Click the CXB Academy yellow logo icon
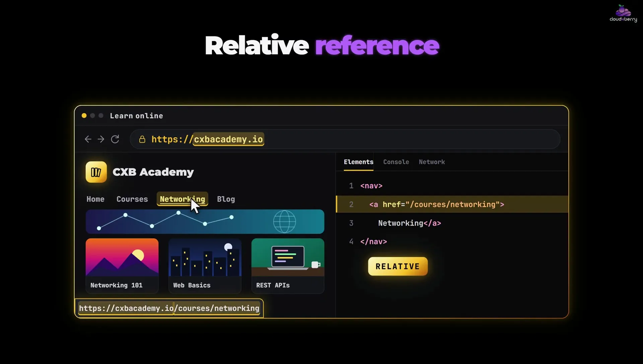Image resolution: width=643 pixels, height=364 pixels. pos(96,172)
